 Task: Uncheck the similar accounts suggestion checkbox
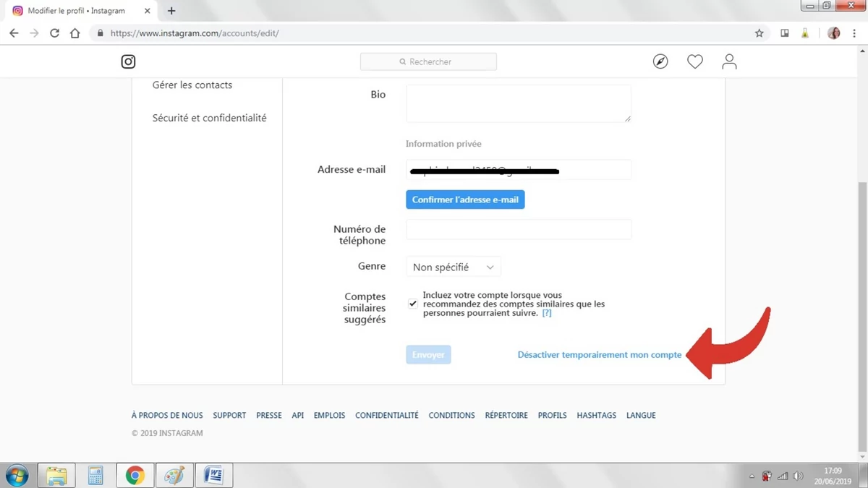pyautogui.click(x=412, y=304)
